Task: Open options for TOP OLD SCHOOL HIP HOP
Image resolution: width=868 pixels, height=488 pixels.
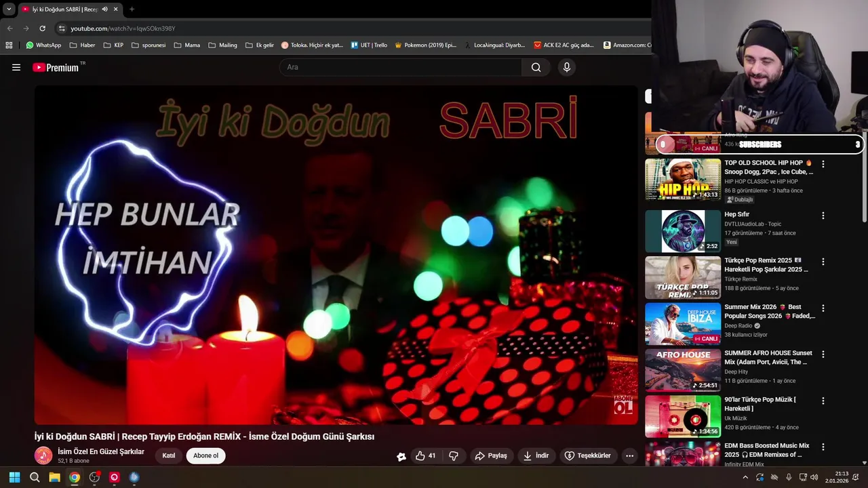Action: 823,164
